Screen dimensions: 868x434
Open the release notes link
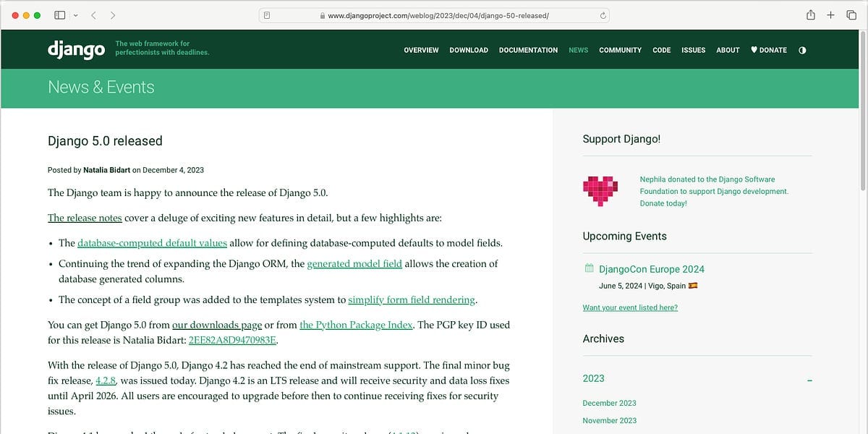click(x=84, y=217)
